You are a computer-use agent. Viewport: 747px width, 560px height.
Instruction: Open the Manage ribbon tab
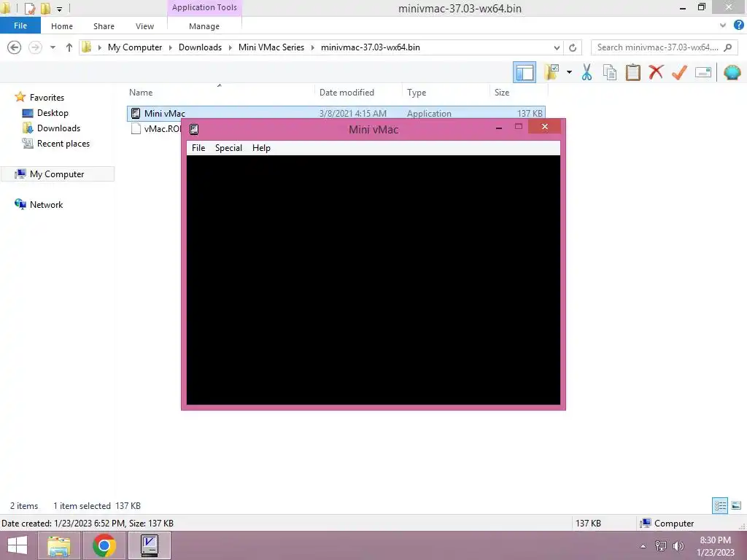[x=204, y=26]
